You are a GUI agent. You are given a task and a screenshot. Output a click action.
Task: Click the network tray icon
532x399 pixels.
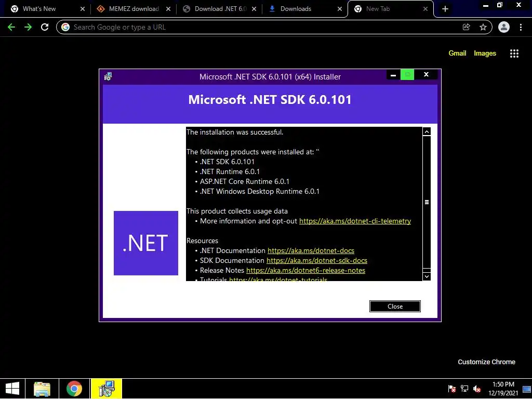(464, 389)
